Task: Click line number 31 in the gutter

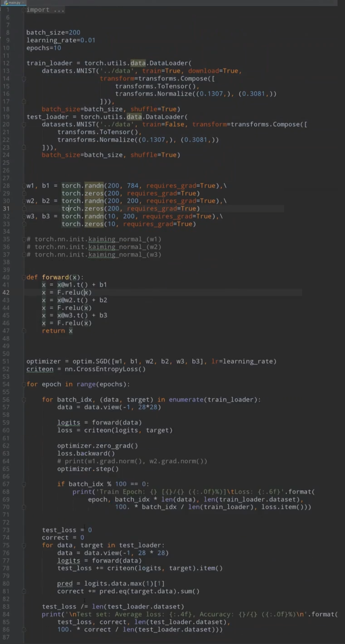Action: (x=6, y=208)
